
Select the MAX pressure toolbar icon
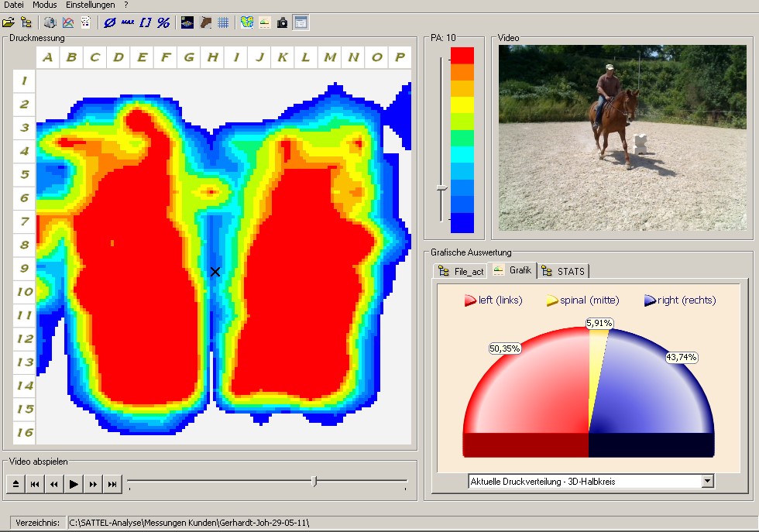(127, 22)
